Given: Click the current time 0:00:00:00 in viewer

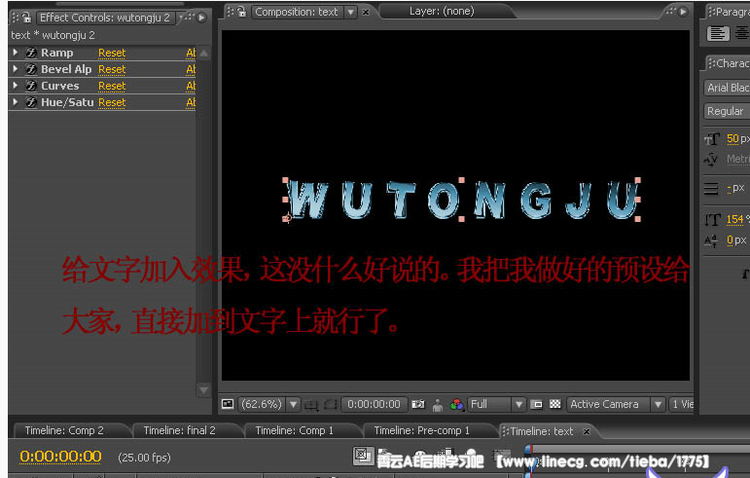Looking at the screenshot, I should click(x=374, y=404).
